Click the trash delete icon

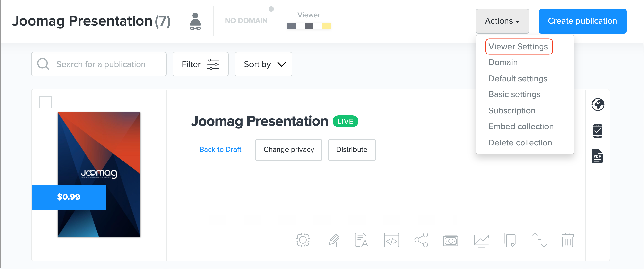click(x=568, y=240)
